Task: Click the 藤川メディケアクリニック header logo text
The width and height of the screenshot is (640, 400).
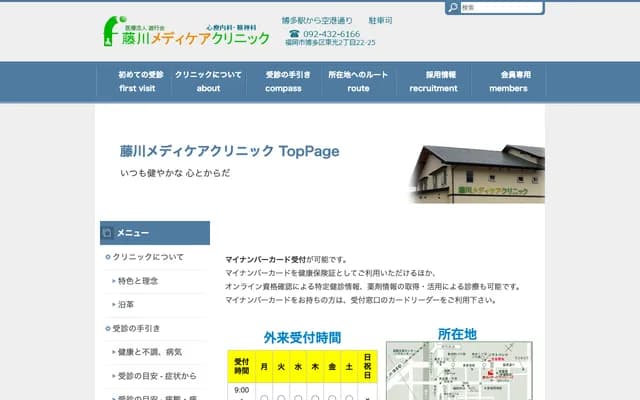Action: (196, 38)
